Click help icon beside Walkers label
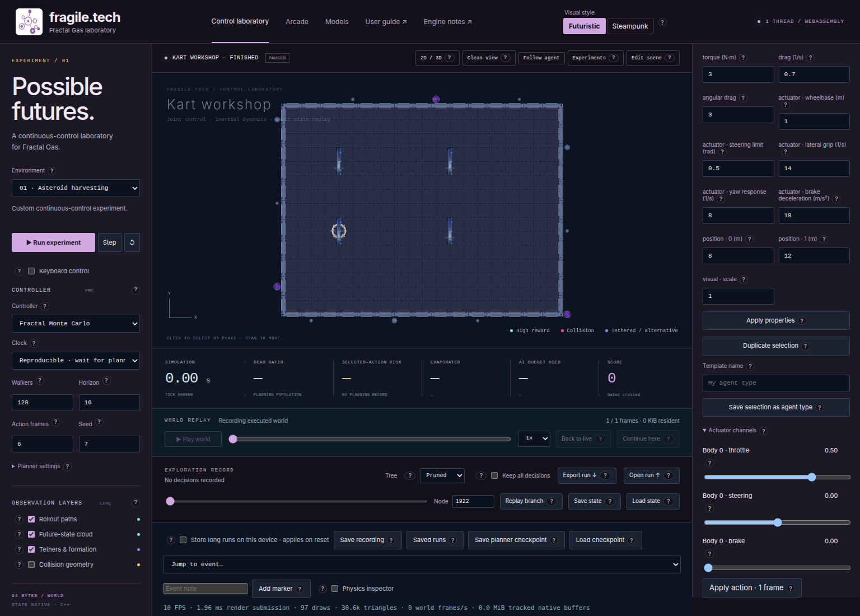Image resolution: width=860 pixels, height=616 pixels. click(x=40, y=381)
